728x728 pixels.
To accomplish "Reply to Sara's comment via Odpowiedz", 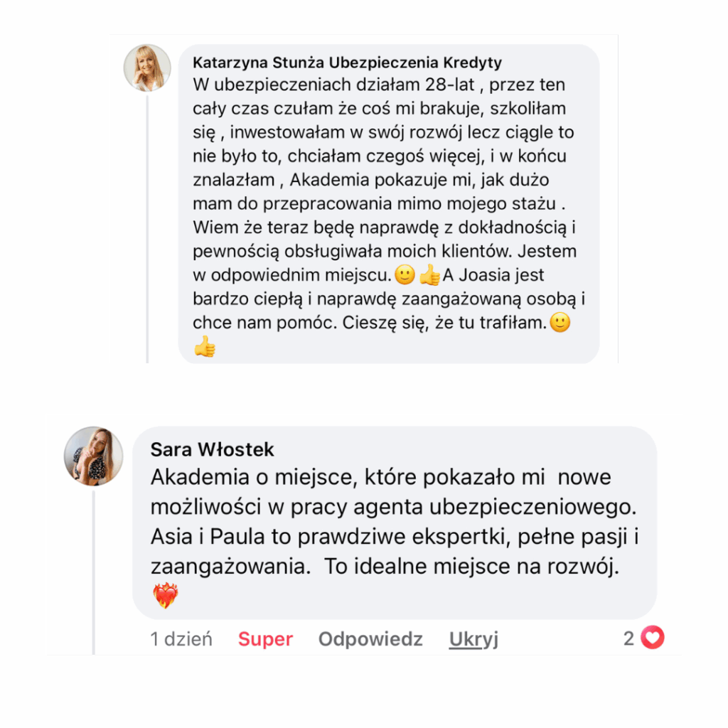I will point(370,639).
